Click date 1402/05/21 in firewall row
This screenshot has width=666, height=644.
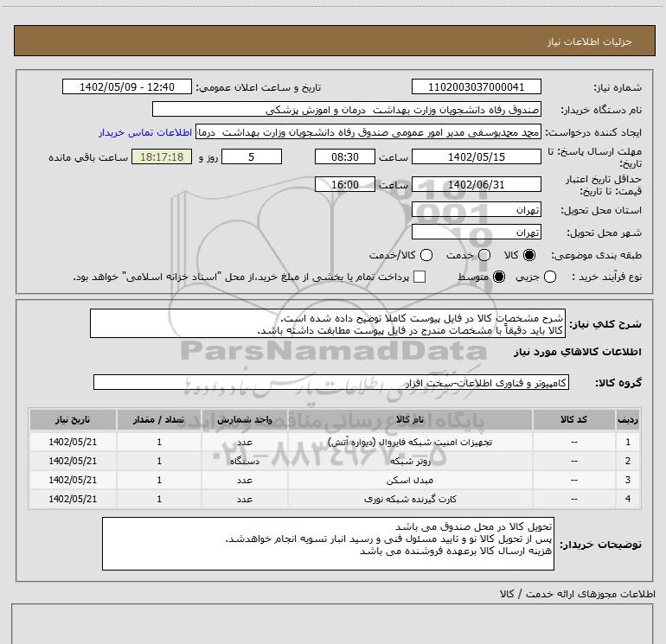point(73,442)
